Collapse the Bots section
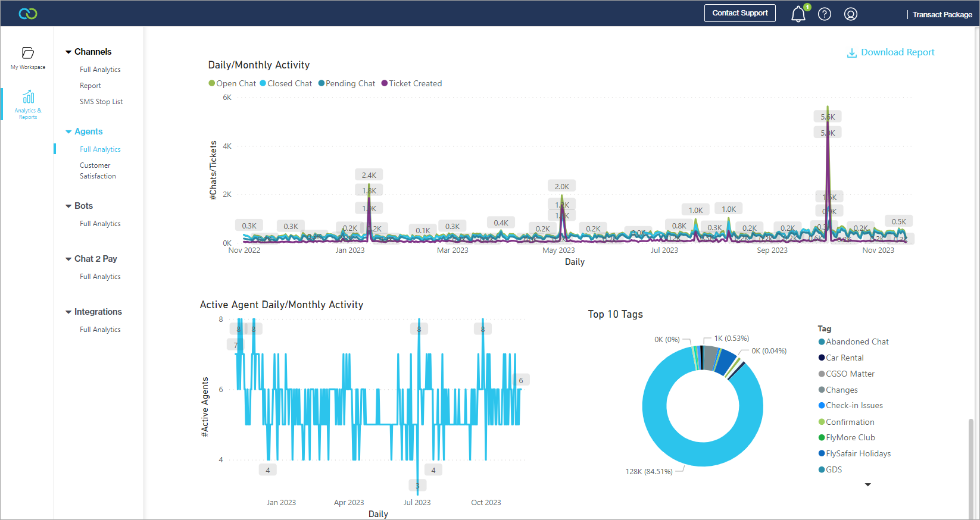Screen dimensions: 980x520 [x=68, y=206]
